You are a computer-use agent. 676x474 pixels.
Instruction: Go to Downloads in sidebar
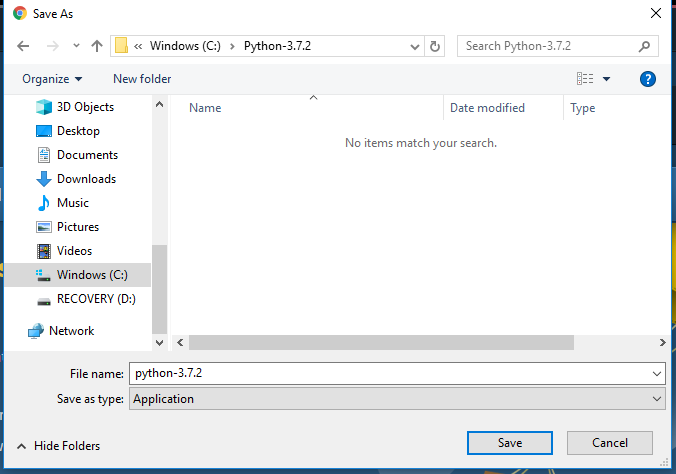coord(86,179)
